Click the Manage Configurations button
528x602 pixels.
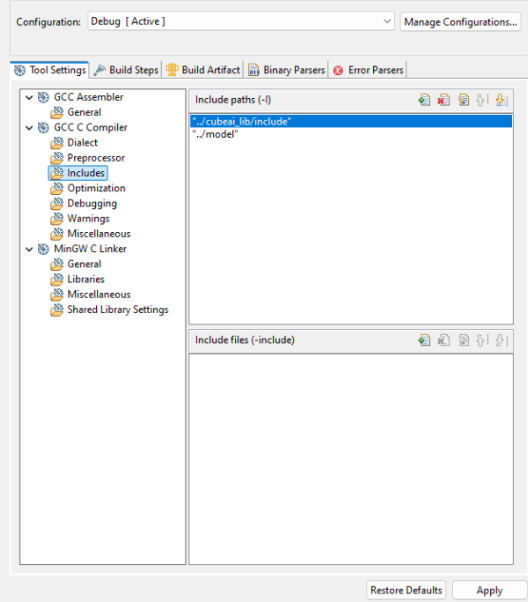[460, 22]
